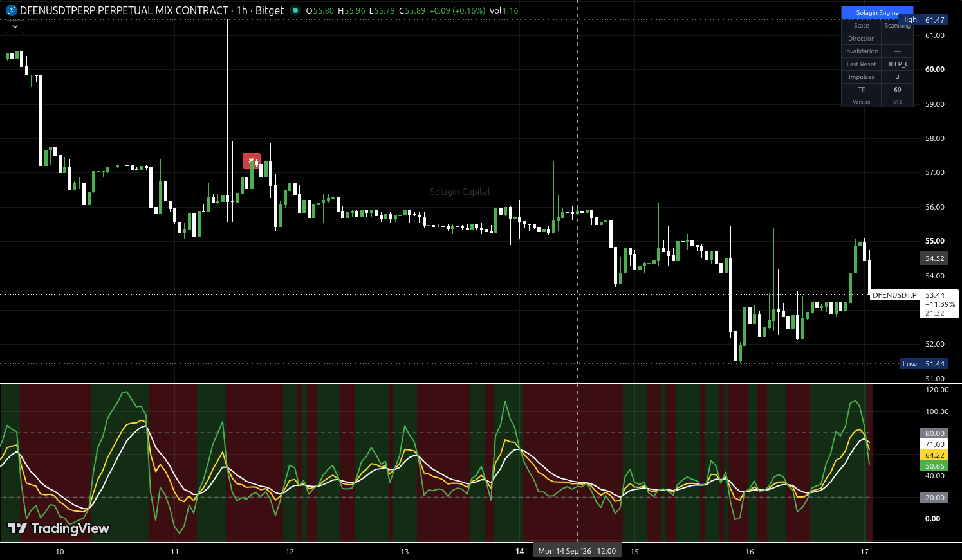Click date 16 on the time axis
The image size is (962, 560).
[750, 552]
